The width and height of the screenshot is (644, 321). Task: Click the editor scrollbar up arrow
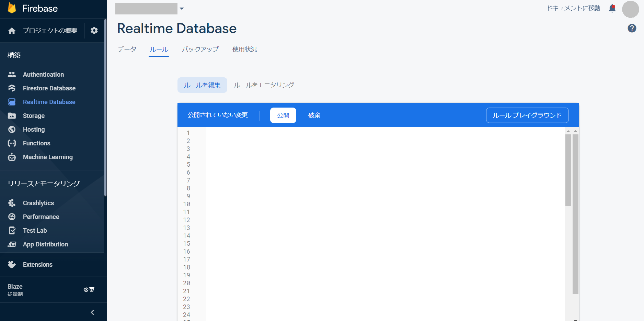[568, 131]
